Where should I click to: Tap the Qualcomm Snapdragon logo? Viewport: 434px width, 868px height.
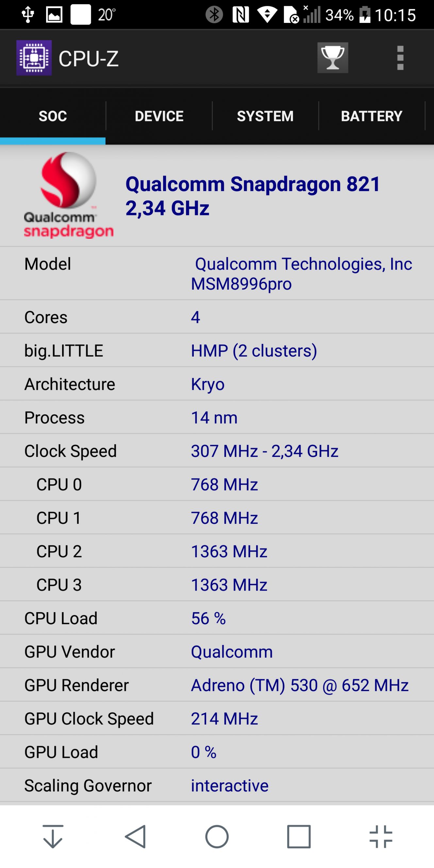click(x=68, y=195)
